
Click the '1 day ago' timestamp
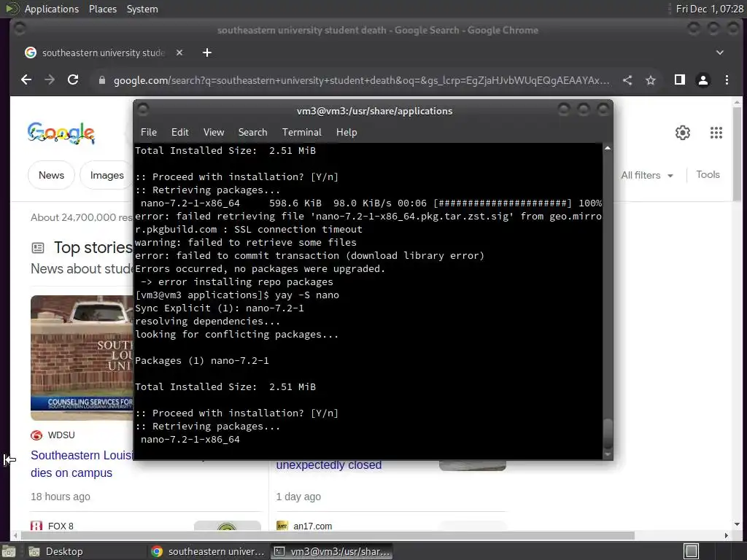(298, 497)
